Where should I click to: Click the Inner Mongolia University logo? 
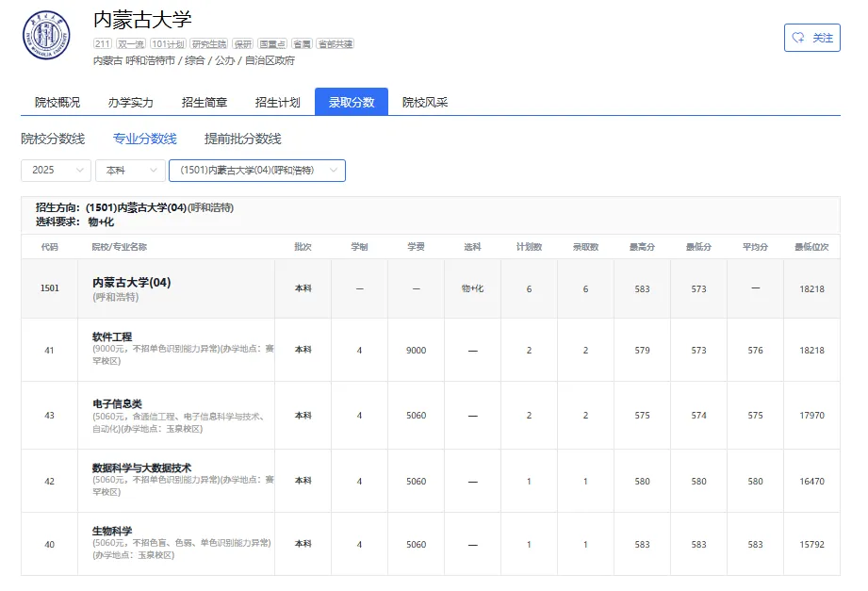pos(46,35)
